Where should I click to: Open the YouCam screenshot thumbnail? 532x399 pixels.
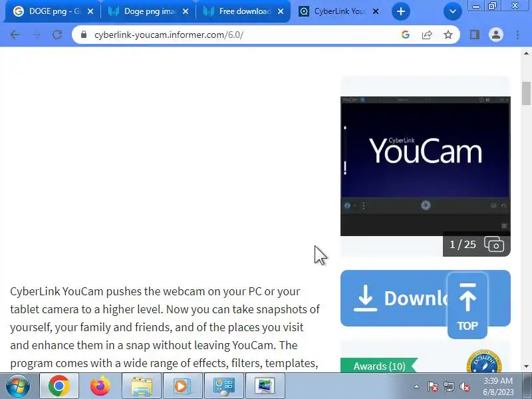point(426,166)
